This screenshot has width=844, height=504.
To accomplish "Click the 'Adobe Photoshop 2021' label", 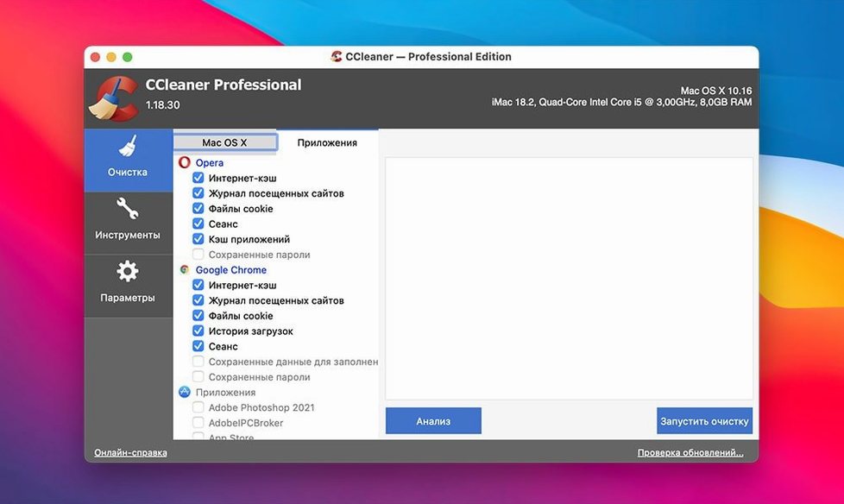I will (x=261, y=407).
